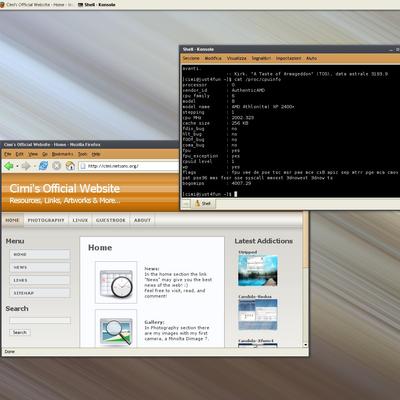Click the Firefox stop loading icon
The width and height of the screenshot is (400, 400).
pyautogui.click(x=57, y=166)
